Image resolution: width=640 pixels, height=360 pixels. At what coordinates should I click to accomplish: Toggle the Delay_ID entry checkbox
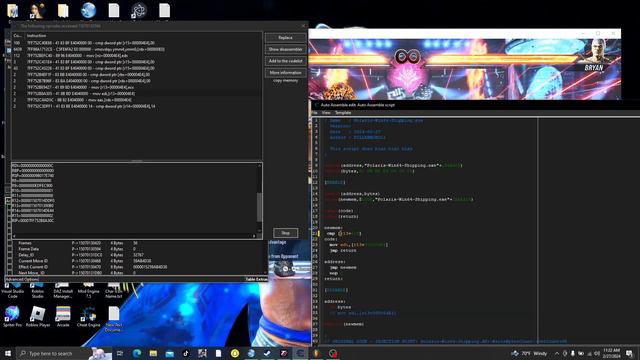tap(10, 255)
